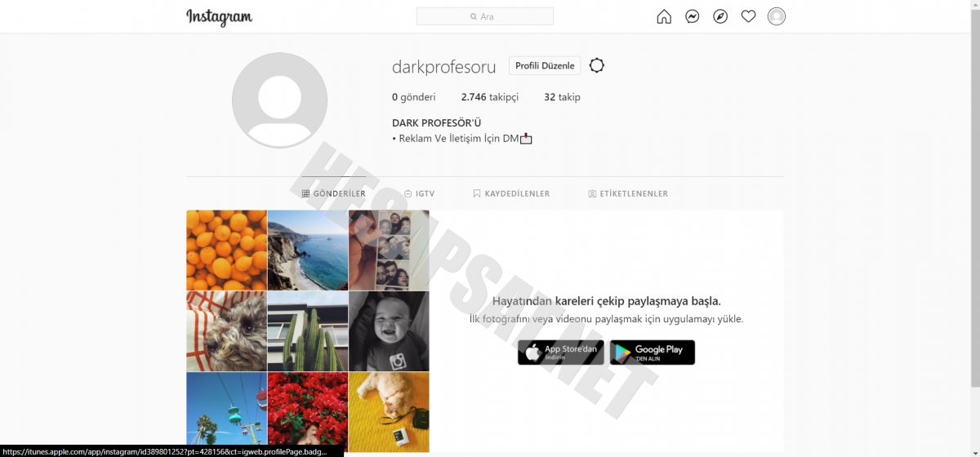
Task: Click the Hayatından kareleri çekip paylaşmaya başla heading
Action: [x=607, y=301]
